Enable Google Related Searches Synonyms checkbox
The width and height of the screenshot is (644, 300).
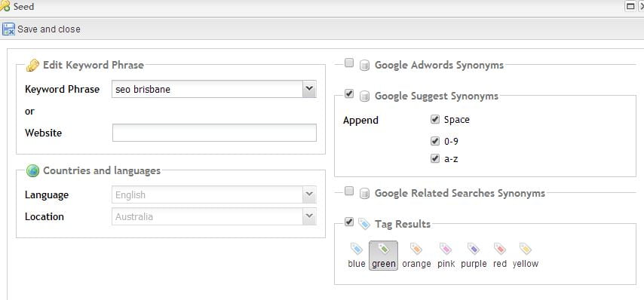tap(348, 191)
